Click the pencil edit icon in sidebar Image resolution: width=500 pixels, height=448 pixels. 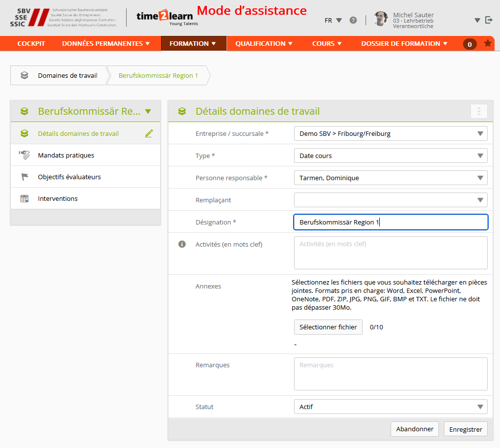[149, 133]
